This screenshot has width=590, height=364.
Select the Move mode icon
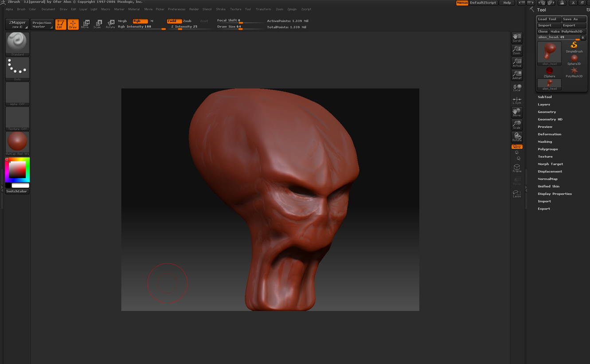[x=85, y=24]
